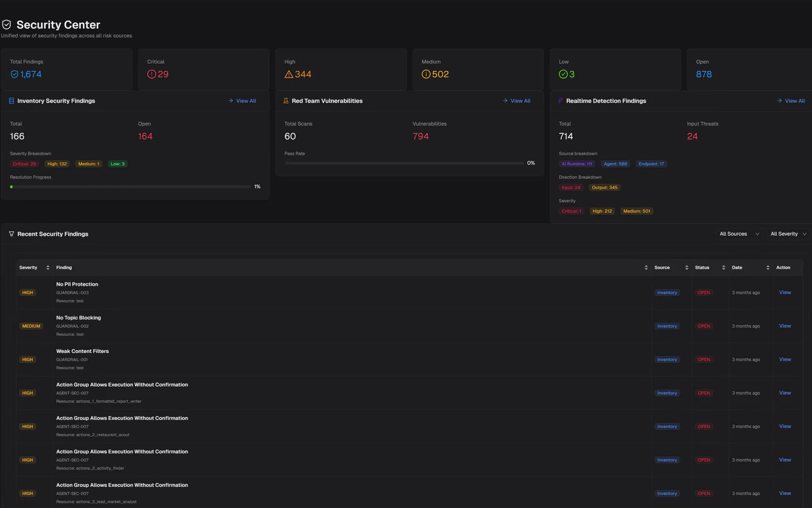Click the AI Runtime: 111 tag
Viewport: 812px width, 508px height.
click(x=577, y=164)
